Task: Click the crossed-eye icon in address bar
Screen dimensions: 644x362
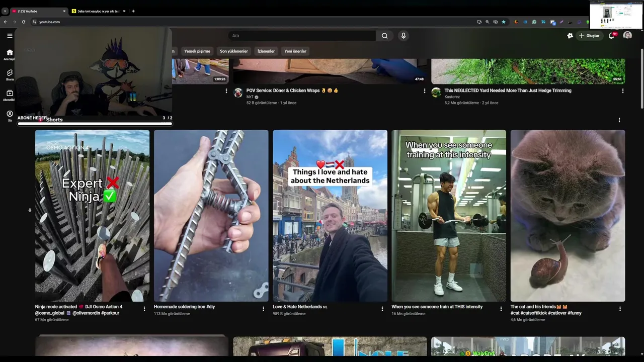Action: tap(495, 22)
